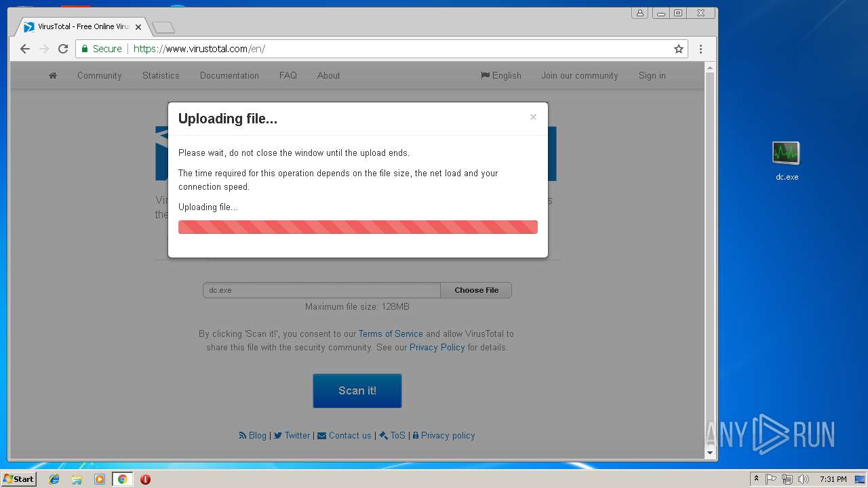Open the ToS footer link
This screenshot has height=488, width=868.
pos(393,435)
